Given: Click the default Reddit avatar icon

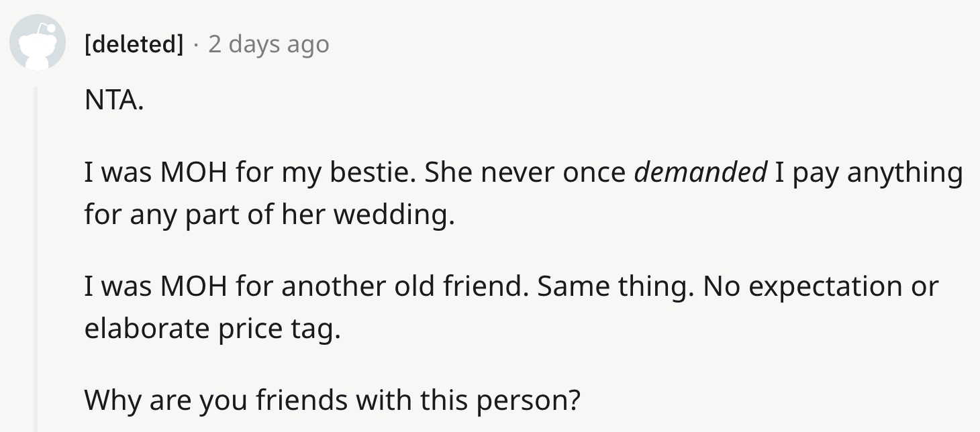Looking at the screenshot, I should [36, 42].
